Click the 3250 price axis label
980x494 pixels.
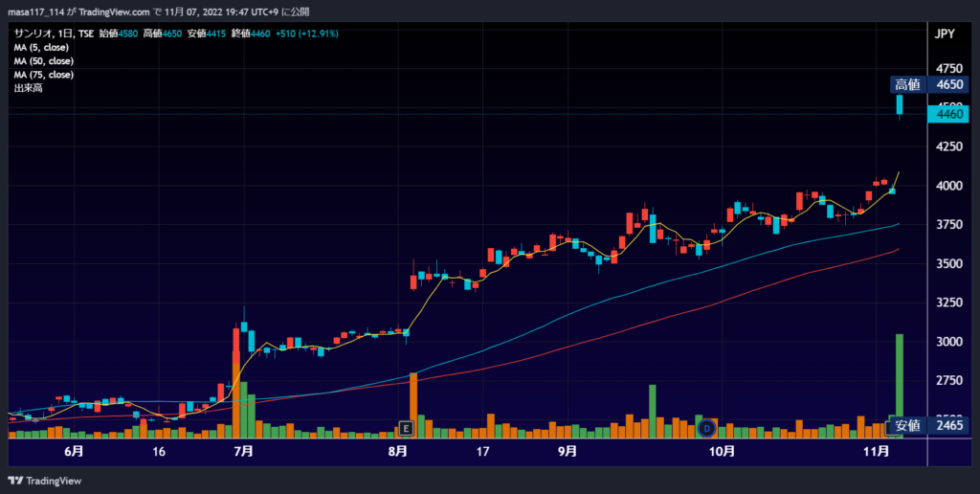pos(948,303)
